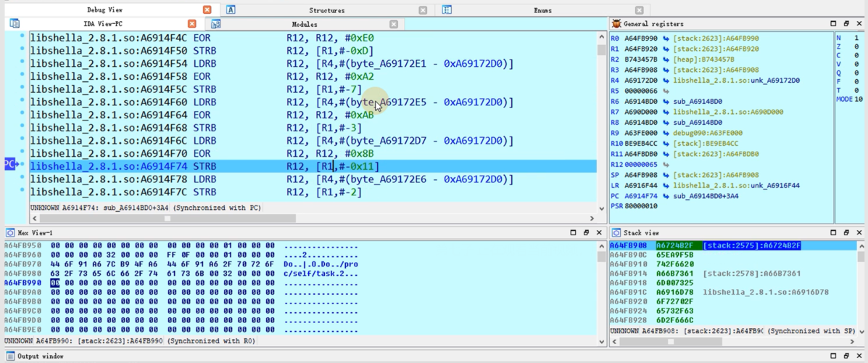
Task: Click the Hex View-1 panel icon
Action: tap(10, 233)
